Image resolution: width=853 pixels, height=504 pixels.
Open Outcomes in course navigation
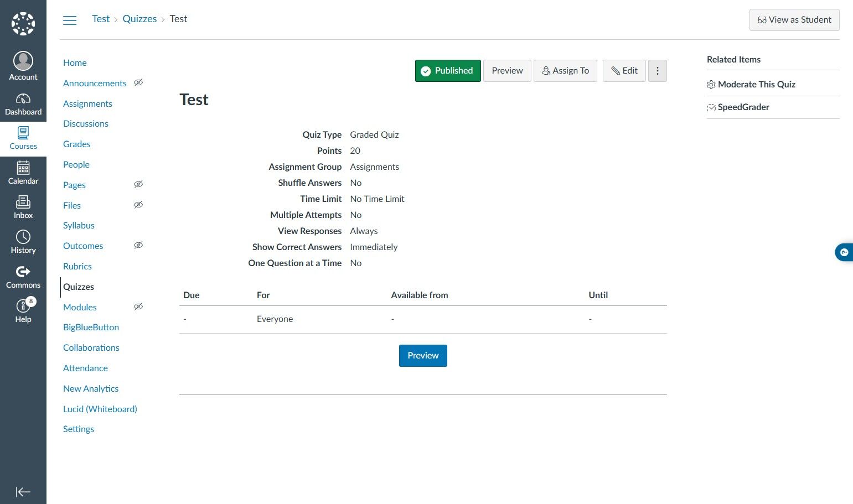[83, 246]
